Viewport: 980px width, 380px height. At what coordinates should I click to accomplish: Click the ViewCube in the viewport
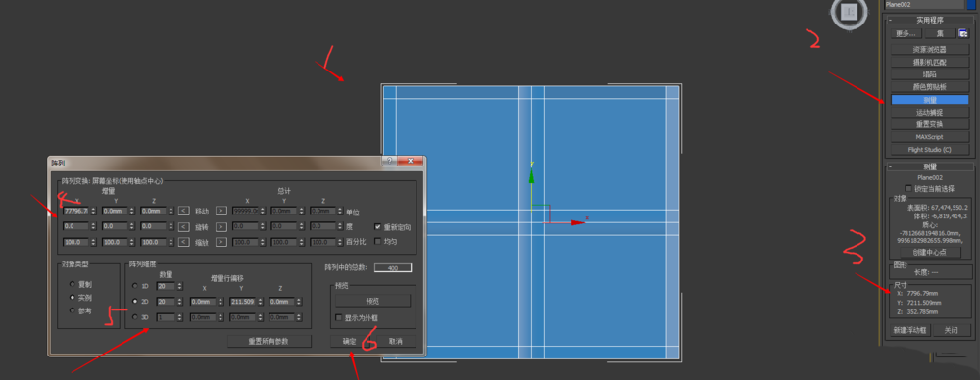click(x=850, y=11)
